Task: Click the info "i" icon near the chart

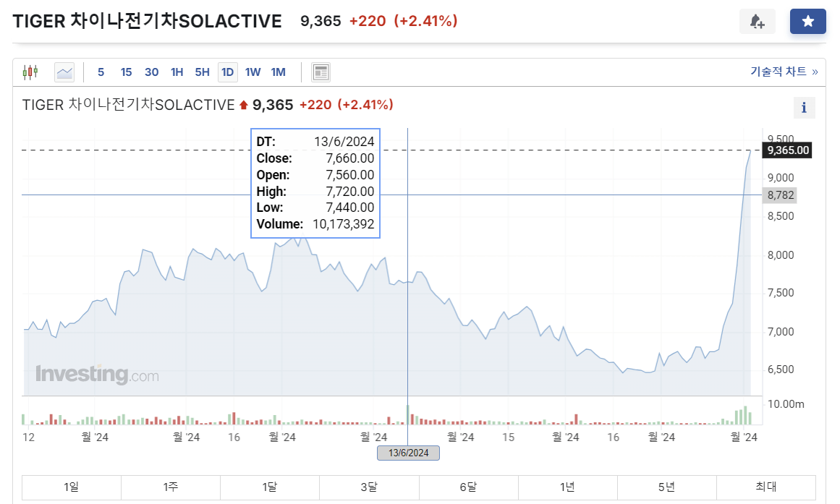Action: point(804,107)
